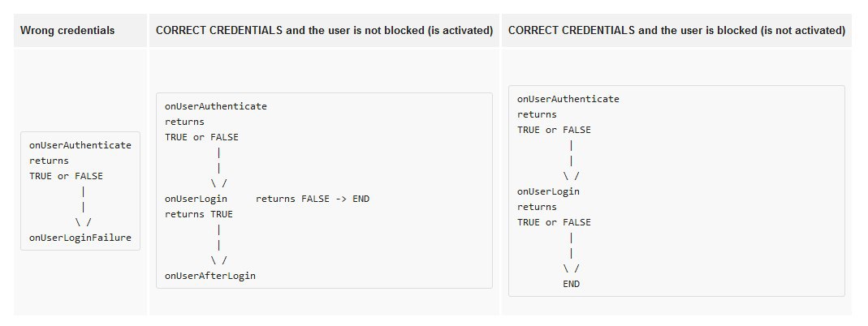
Task: Click "returns FALSE -> END" text
Action: tap(313, 199)
